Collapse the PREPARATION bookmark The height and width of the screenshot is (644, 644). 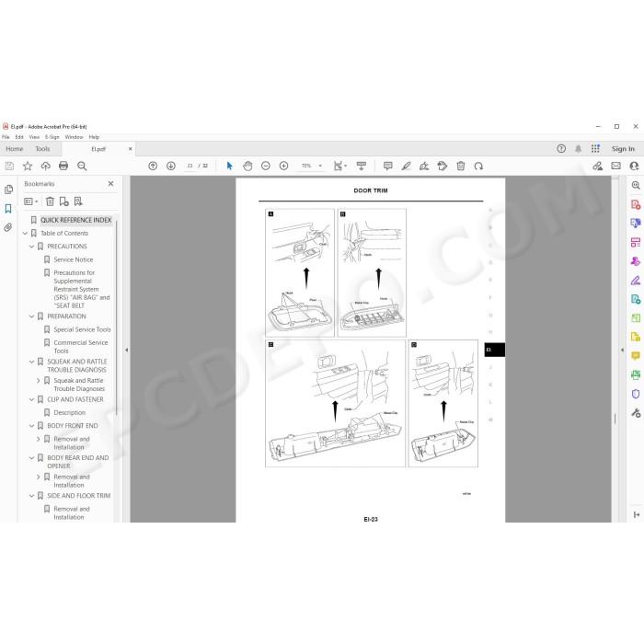click(x=31, y=316)
